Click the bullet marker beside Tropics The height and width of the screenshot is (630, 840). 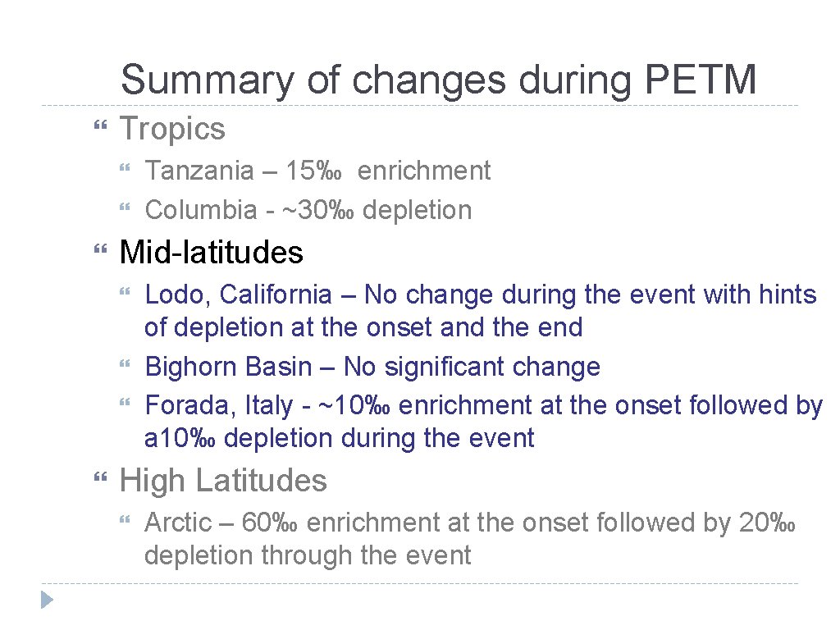tap(102, 127)
